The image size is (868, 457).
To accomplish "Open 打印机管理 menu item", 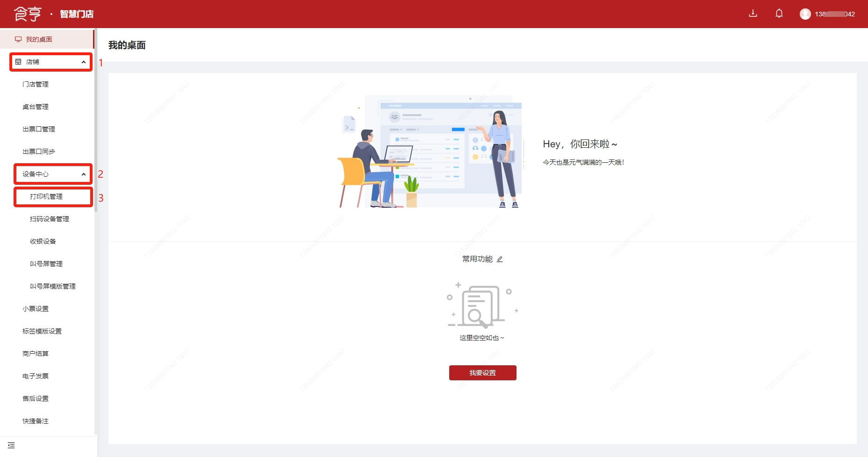I will tap(46, 196).
